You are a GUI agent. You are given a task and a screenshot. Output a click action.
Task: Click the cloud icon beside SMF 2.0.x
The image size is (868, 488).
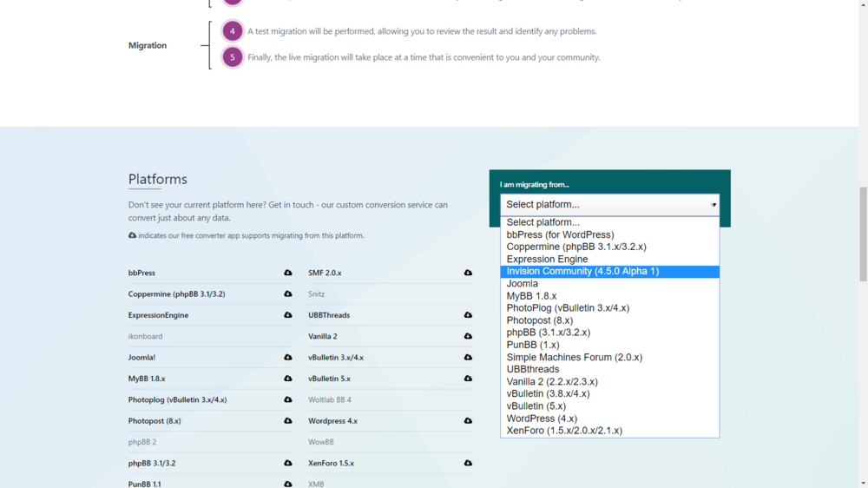pyautogui.click(x=468, y=273)
